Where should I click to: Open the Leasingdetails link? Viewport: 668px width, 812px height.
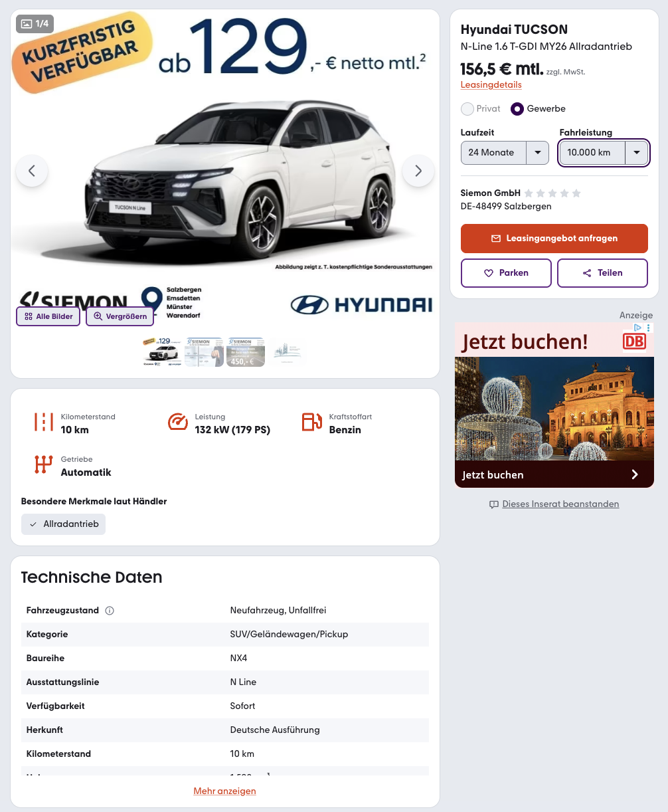[491, 85]
